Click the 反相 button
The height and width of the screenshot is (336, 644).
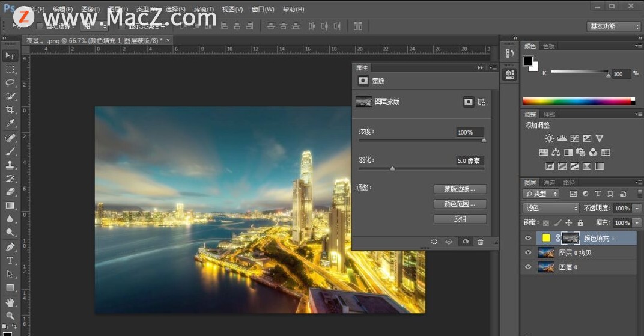pos(460,219)
